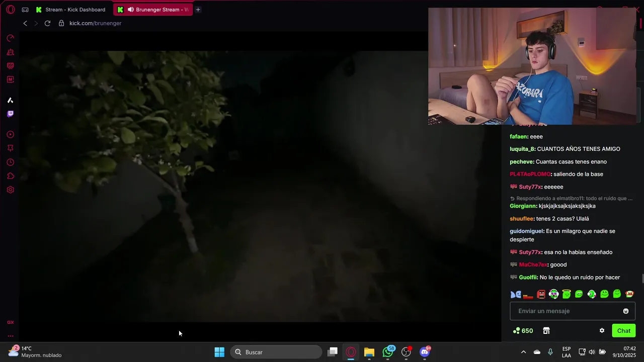Open WhatsApp from taskbar
Image resolution: width=644 pixels, height=362 pixels.
pos(388,352)
